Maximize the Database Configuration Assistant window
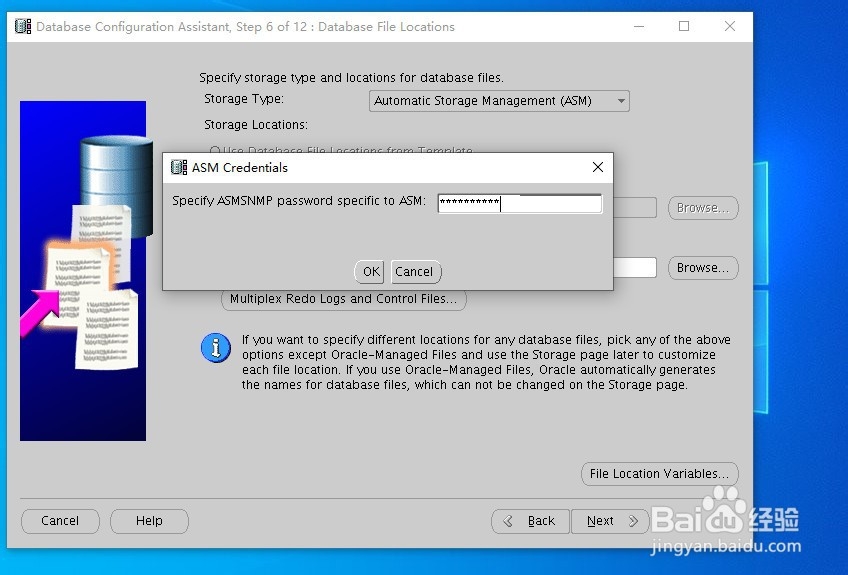The width and height of the screenshot is (848, 575). coord(684,27)
